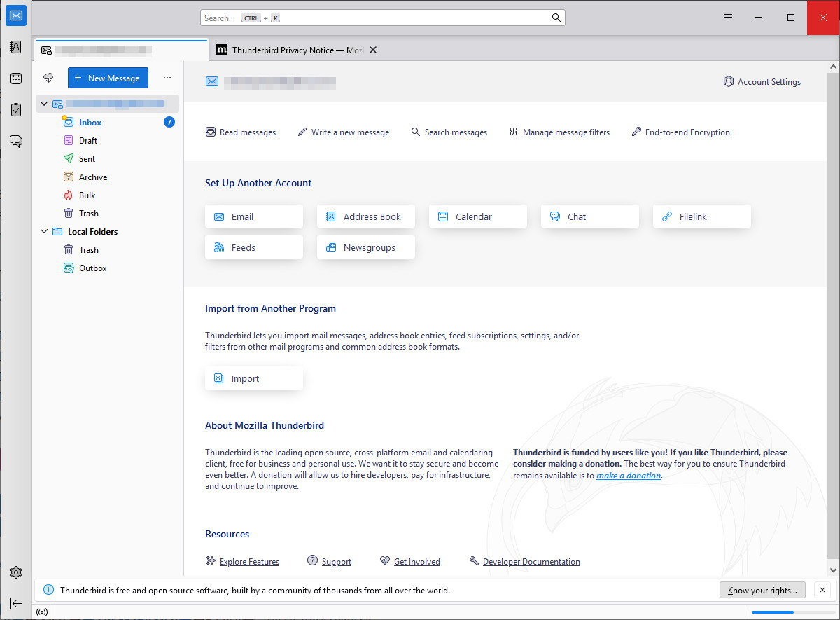Click Write a new message
This screenshot has width=840, height=620.
(x=343, y=132)
